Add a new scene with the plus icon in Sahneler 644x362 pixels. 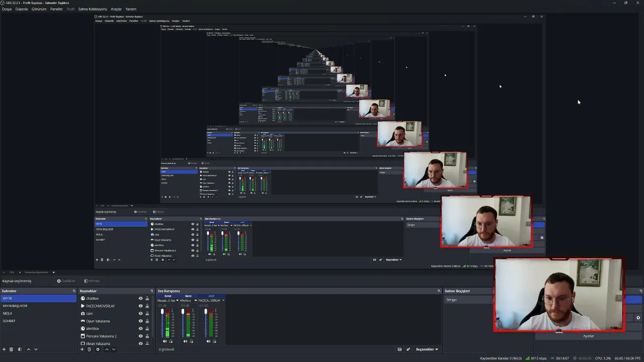point(4,349)
